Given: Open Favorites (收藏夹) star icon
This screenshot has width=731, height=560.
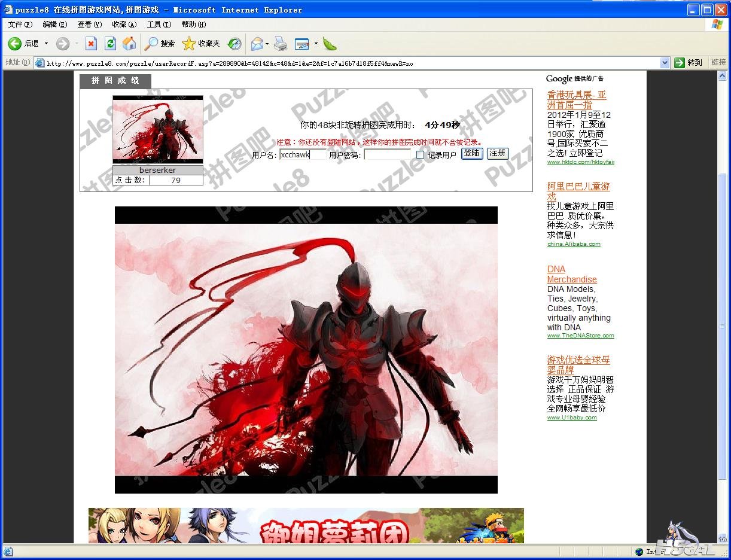Looking at the screenshot, I should [x=189, y=44].
